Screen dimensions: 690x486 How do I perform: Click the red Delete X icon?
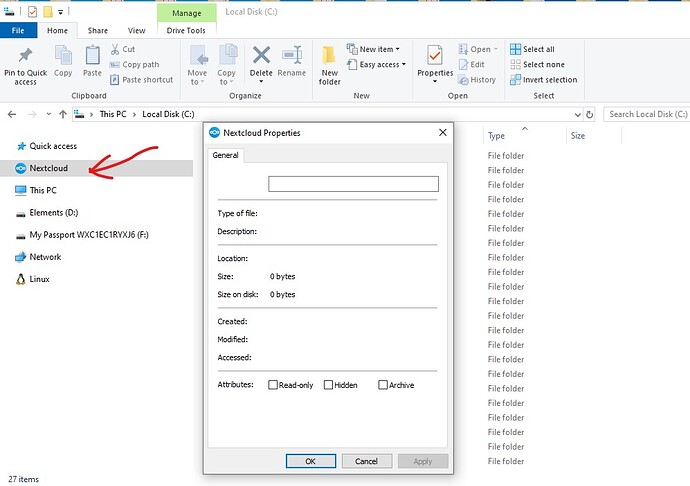pyautogui.click(x=261, y=56)
